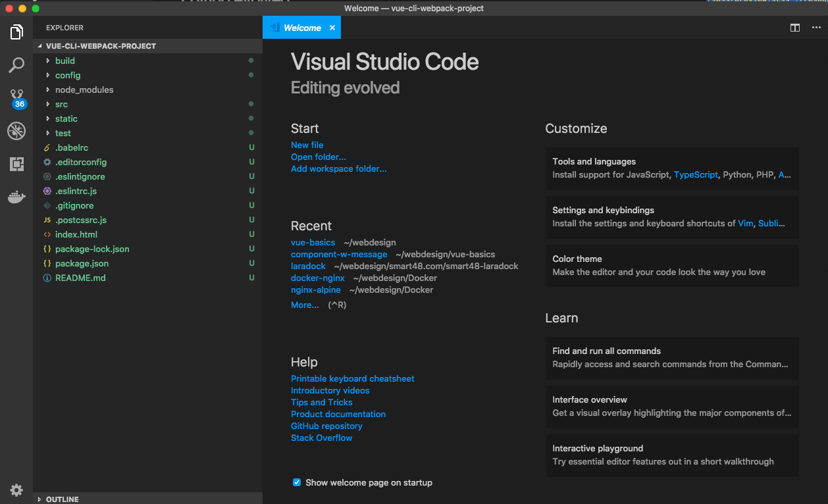Open Introductory videos link

click(330, 390)
